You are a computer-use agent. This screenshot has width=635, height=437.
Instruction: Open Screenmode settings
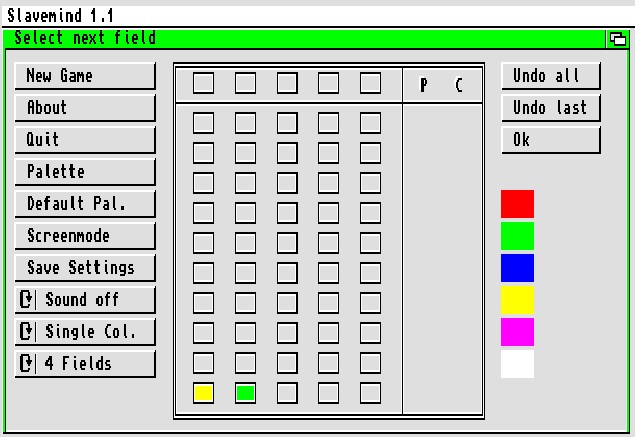point(85,236)
